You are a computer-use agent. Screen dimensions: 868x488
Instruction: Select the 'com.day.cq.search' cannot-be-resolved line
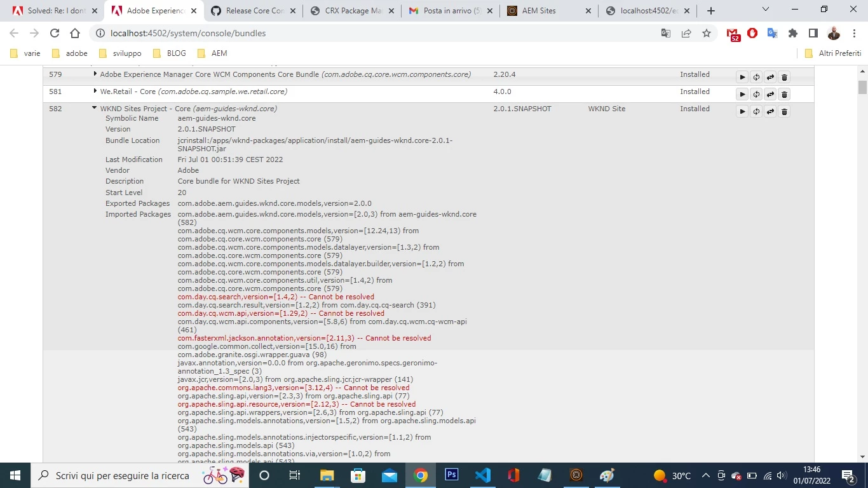[x=276, y=297]
